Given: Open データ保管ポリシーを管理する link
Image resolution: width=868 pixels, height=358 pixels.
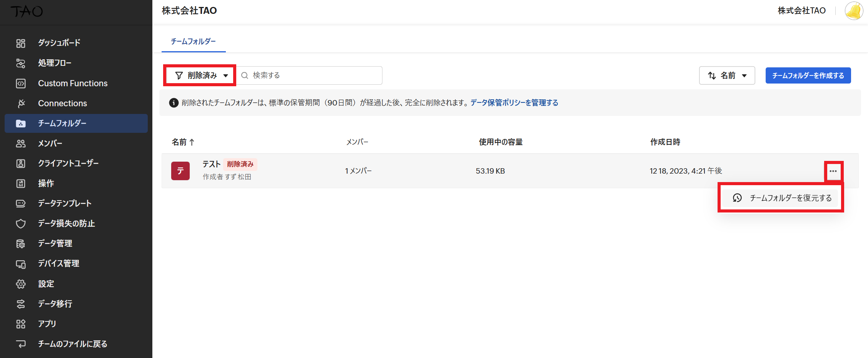Looking at the screenshot, I should [x=514, y=103].
